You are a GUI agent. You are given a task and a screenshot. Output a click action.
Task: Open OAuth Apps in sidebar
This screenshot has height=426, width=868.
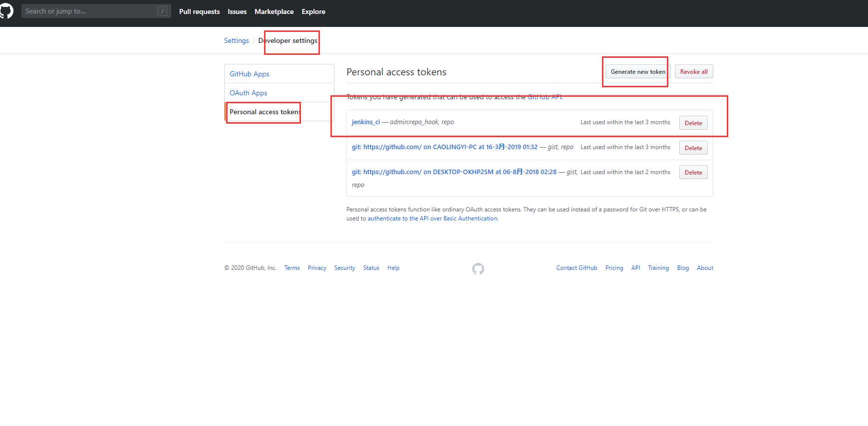[279, 93]
